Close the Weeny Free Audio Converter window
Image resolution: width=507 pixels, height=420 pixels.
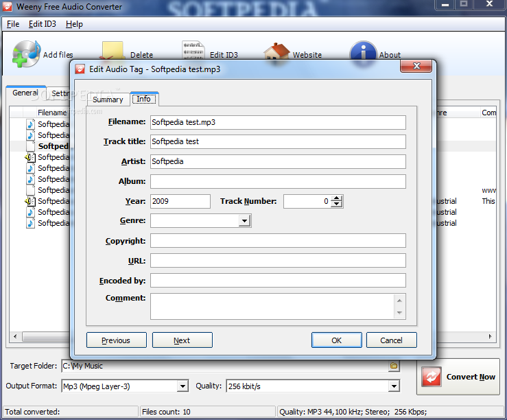click(489, 5)
